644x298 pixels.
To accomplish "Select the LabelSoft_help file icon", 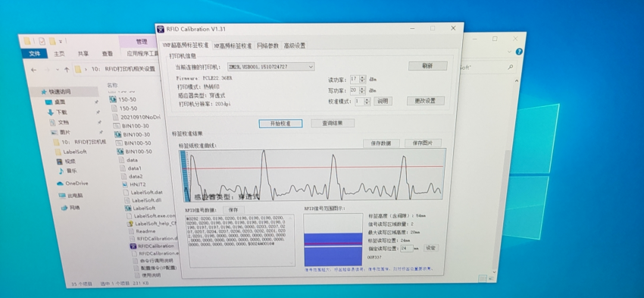I will (131, 224).
